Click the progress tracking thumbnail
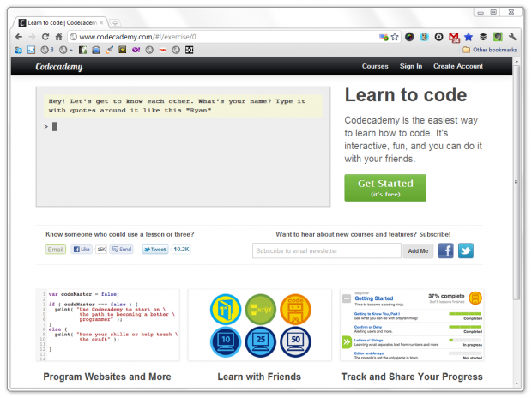Viewport: 532px width, 398px height. pos(412,325)
